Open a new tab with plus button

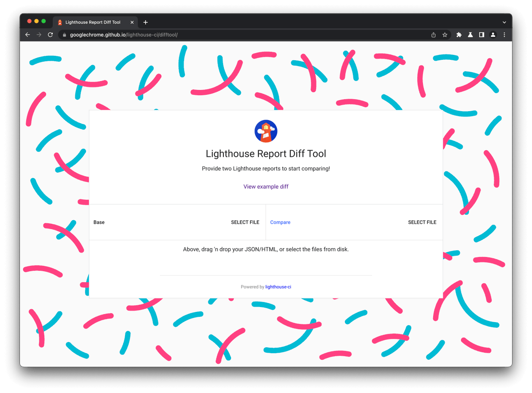click(145, 22)
